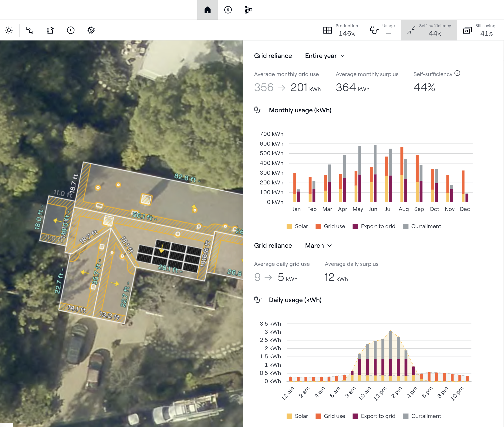Click the 14.1 ft bottom edge label
Image resolution: width=504 pixels, height=427 pixels.
(77, 308)
